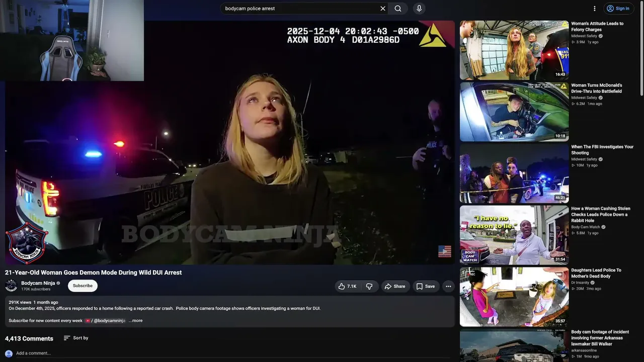Open more actions menu next to Save

(448, 286)
